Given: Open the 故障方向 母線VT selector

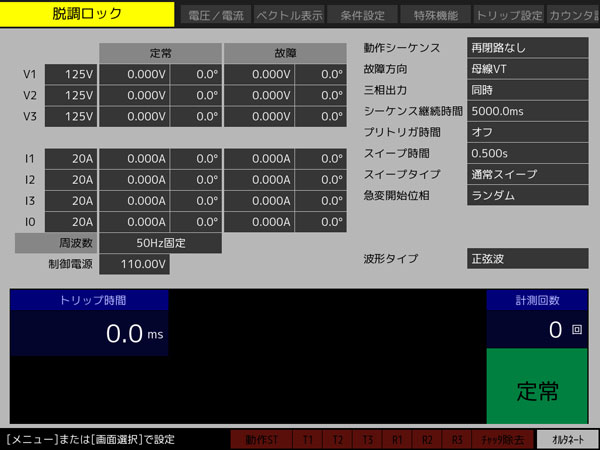Looking at the screenshot, I should [527, 68].
